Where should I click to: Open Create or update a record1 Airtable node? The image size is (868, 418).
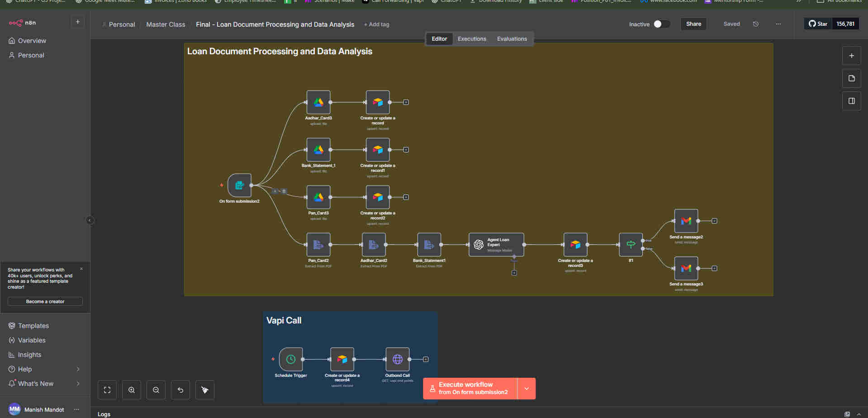378,150
